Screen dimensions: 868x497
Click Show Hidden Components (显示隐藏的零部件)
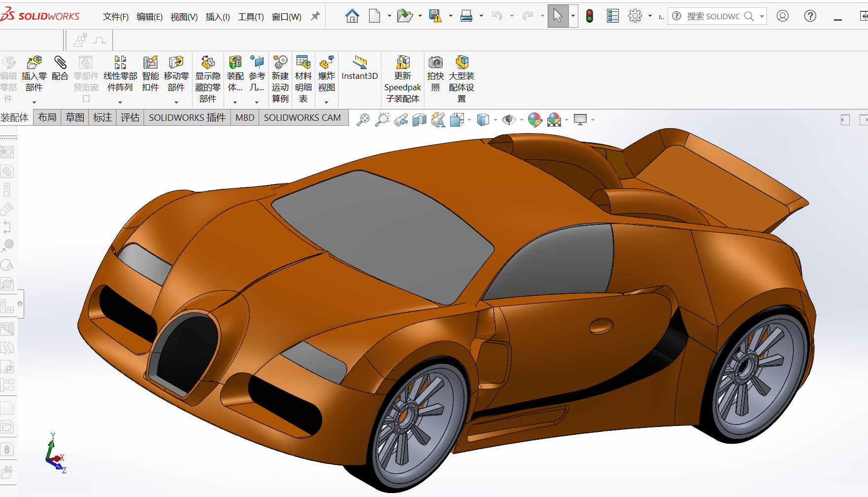pyautogui.click(x=208, y=79)
